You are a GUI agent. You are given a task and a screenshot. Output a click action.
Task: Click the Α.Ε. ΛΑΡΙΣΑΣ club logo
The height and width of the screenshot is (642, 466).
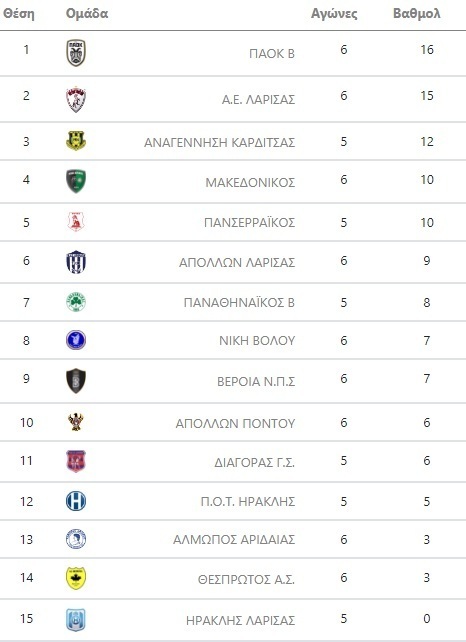coord(76,99)
